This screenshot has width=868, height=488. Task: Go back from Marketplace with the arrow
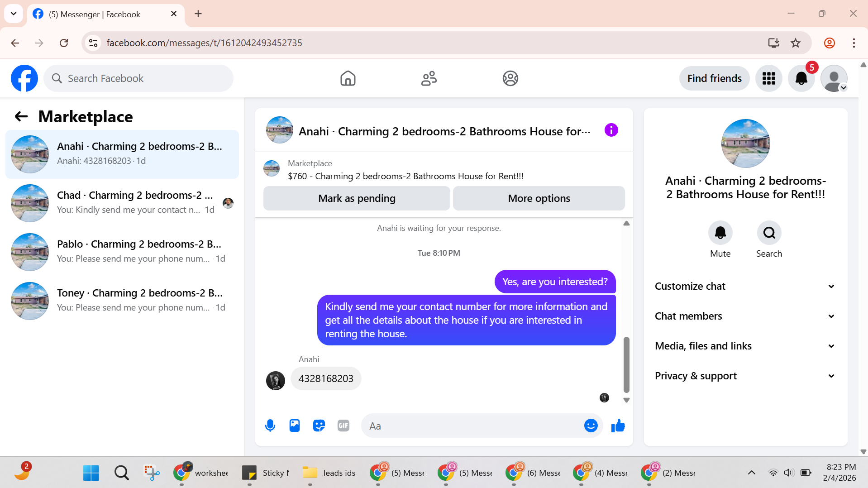tap(21, 116)
